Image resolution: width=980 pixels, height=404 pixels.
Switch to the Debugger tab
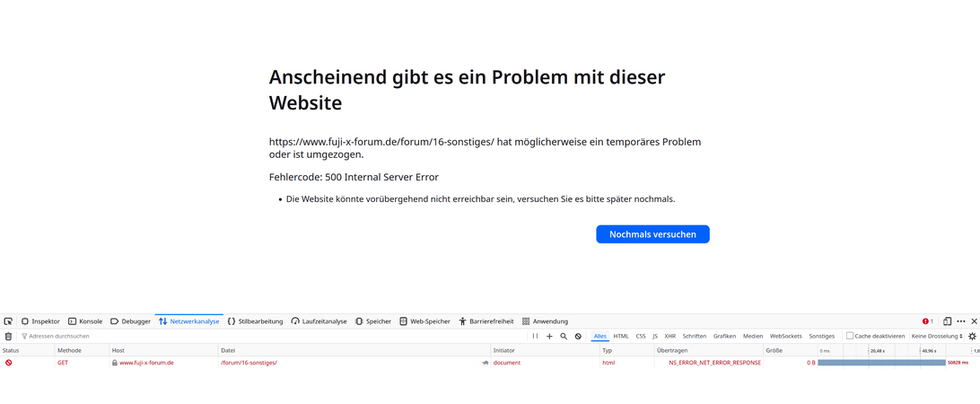130,321
